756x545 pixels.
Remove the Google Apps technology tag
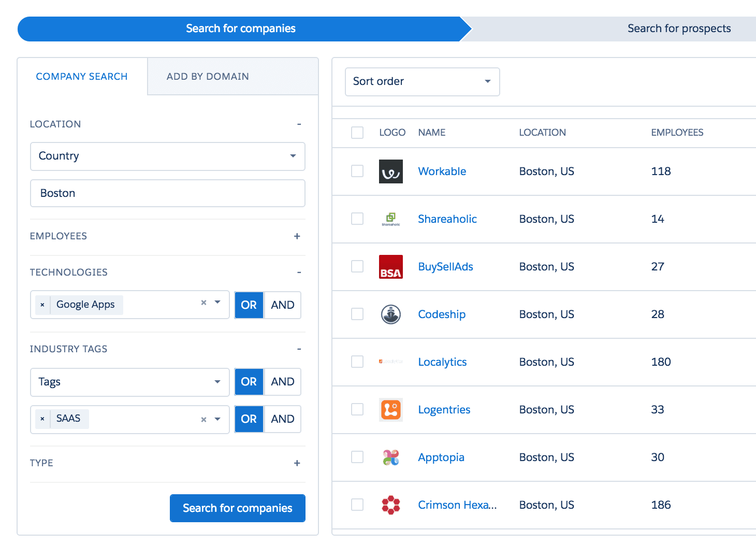tap(42, 305)
